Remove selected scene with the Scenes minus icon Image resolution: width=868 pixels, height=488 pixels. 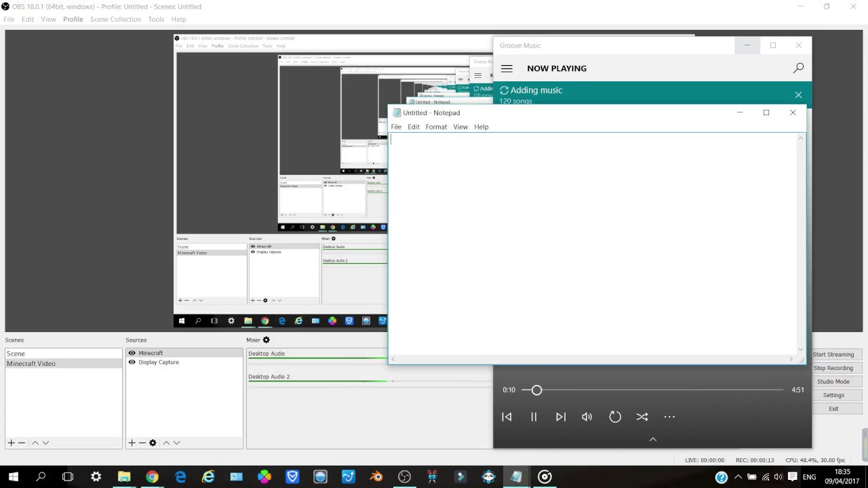22,443
